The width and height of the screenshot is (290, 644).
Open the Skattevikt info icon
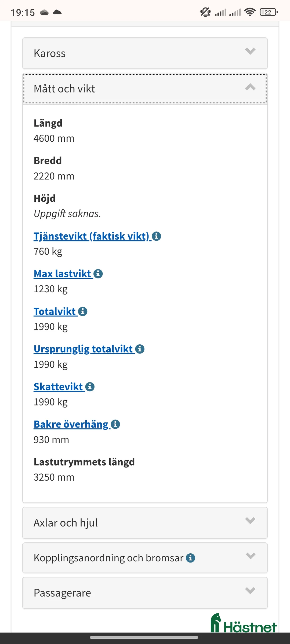90,387
